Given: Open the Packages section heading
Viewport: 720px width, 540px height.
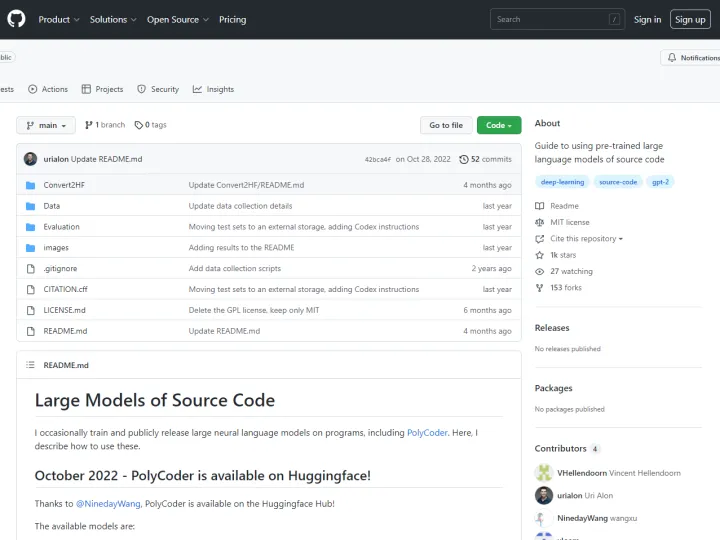Looking at the screenshot, I should click(x=553, y=388).
